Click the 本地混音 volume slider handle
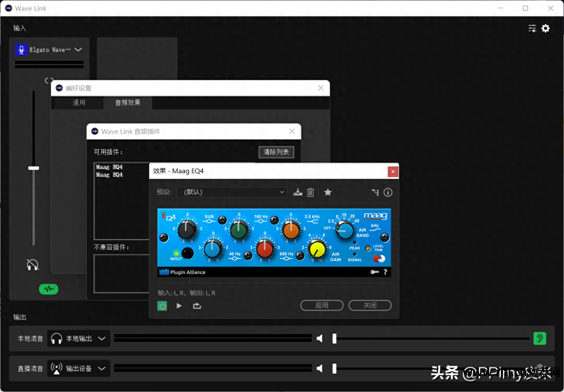 tap(335, 339)
